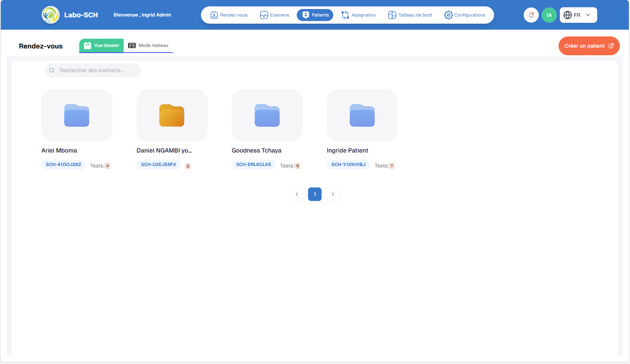The width and height of the screenshot is (630, 364).
Task: Switch to Mode tableau view
Action: point(148,45)
